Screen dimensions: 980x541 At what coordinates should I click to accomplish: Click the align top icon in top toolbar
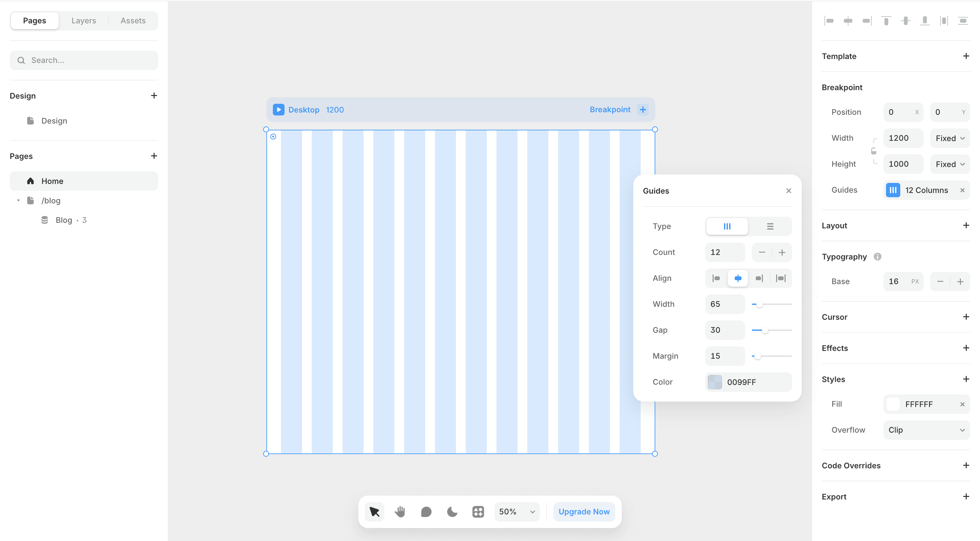point(886,21)
